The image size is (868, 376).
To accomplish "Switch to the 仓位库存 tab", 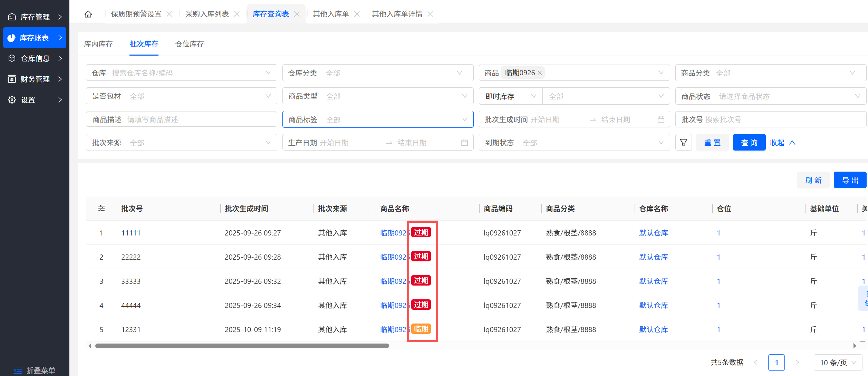I will (x=190, y=44).
